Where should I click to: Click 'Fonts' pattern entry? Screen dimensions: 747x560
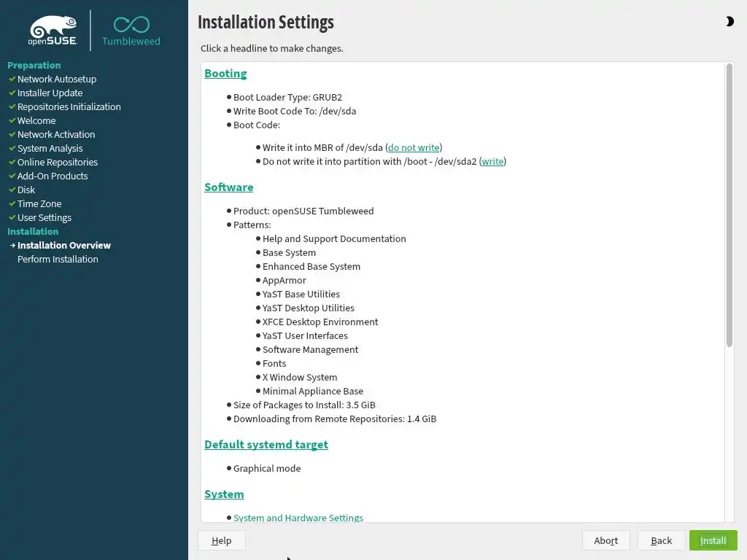pos(274,363)
